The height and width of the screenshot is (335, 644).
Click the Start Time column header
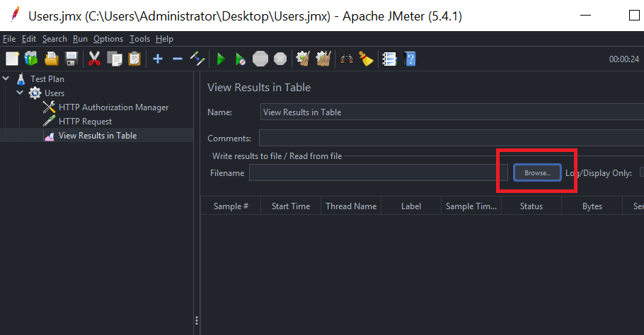point(291,206)
